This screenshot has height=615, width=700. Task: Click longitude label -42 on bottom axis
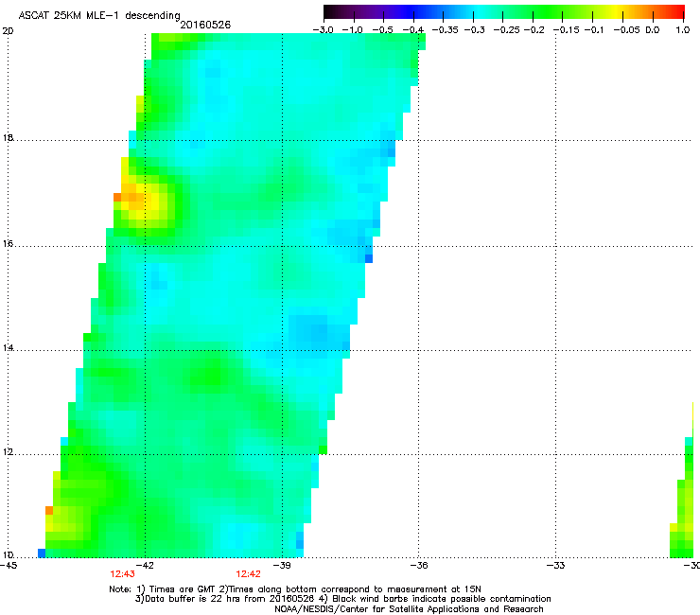(x=145, y=566)
